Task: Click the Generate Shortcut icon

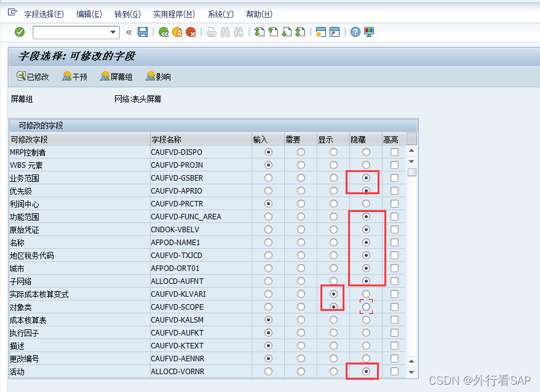Action: (x=335, y=32)
